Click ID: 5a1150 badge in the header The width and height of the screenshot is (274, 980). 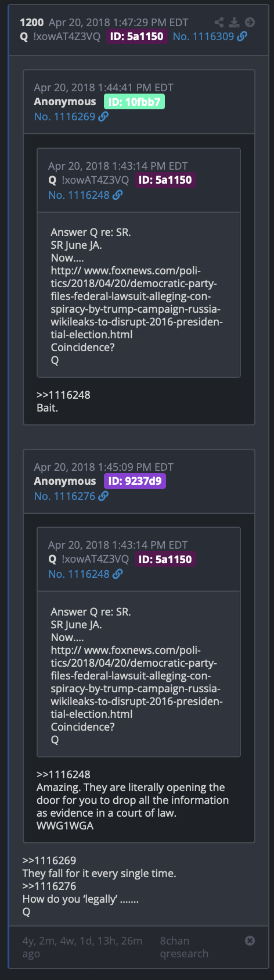click(136, 36)
